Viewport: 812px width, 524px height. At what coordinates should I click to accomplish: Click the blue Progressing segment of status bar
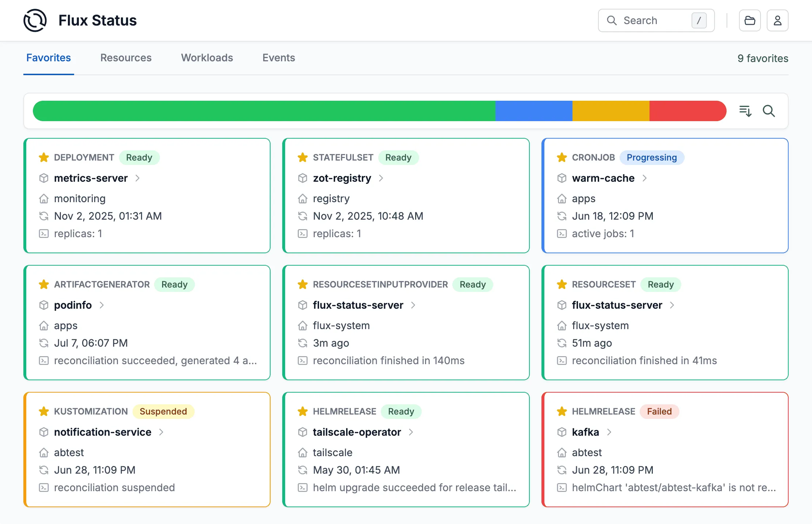(x=534, y=111)
